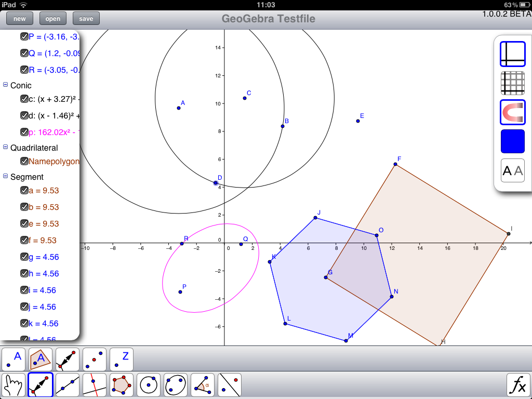
Task: Select the vector between two points tool
Action: point(40,384)
